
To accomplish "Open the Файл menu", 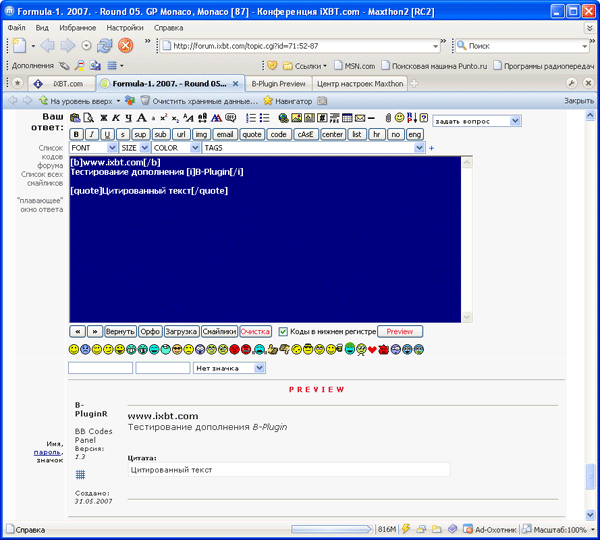I will (16, 28).
